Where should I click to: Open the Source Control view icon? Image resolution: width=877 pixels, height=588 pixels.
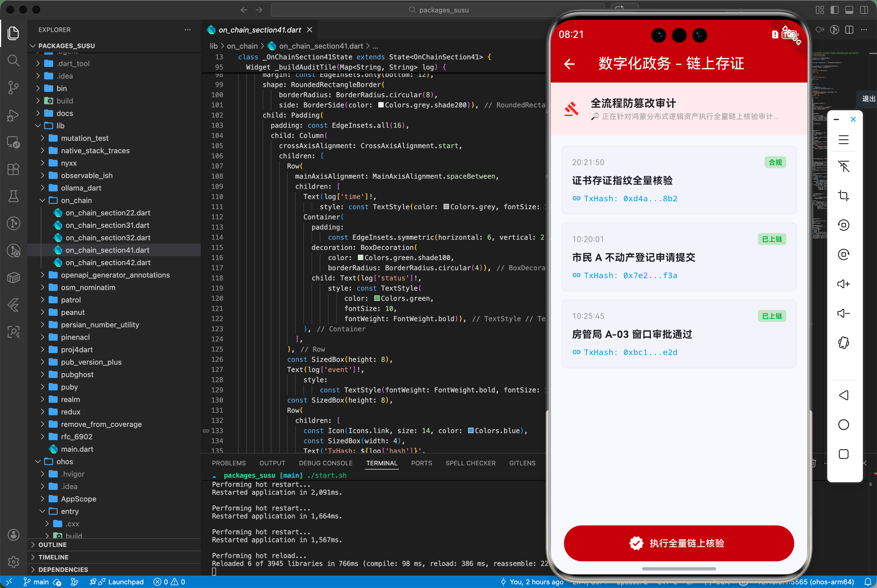coord(14,87)
